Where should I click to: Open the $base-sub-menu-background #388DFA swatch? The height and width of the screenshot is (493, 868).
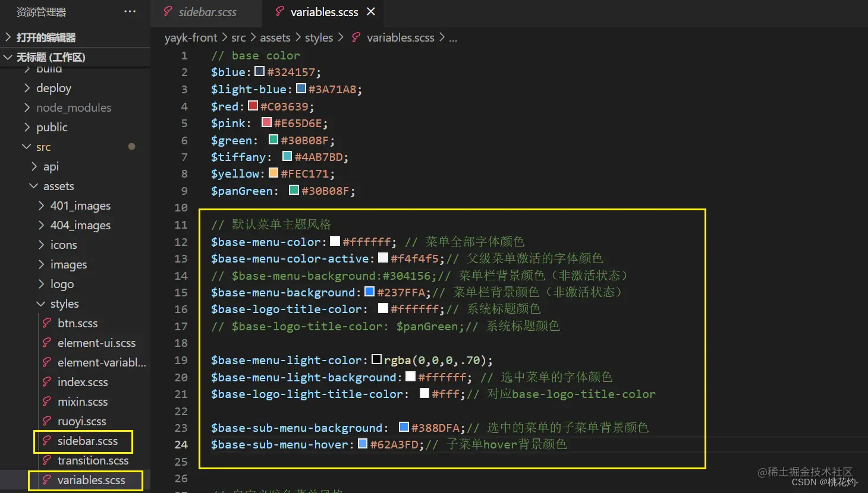pyautogui.click(x=404, y=427)
